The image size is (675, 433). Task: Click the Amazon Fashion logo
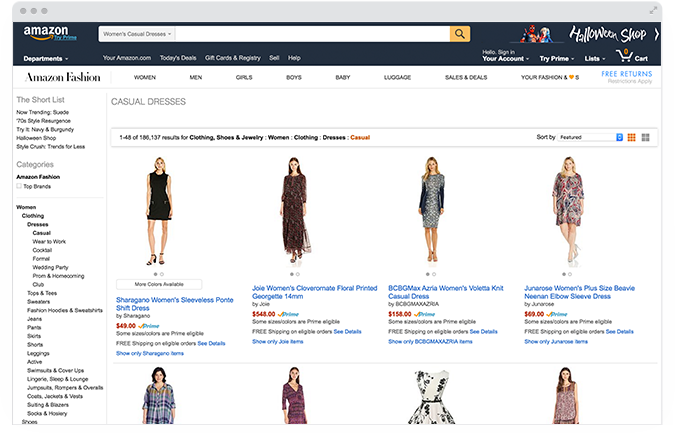(63, 77)
